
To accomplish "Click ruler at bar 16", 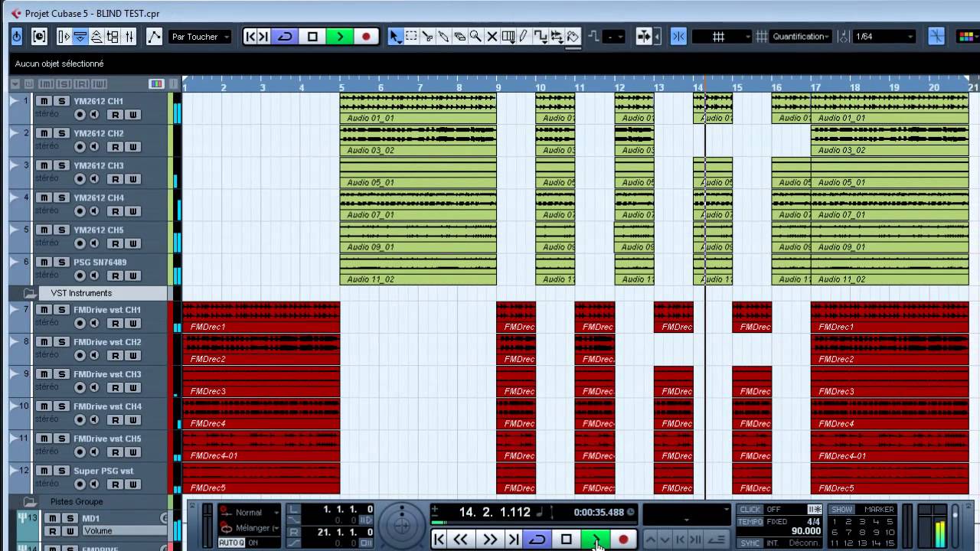I will coord(776,87).
